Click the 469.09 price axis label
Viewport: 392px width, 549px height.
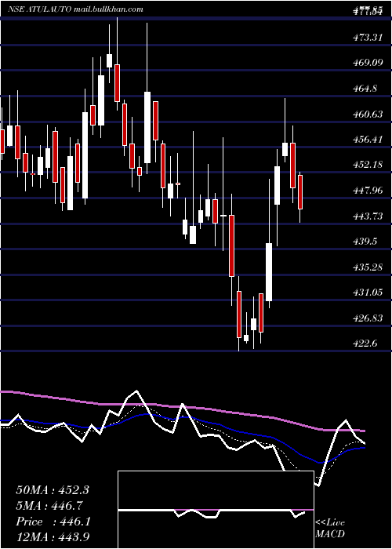(x=368, y=63)
